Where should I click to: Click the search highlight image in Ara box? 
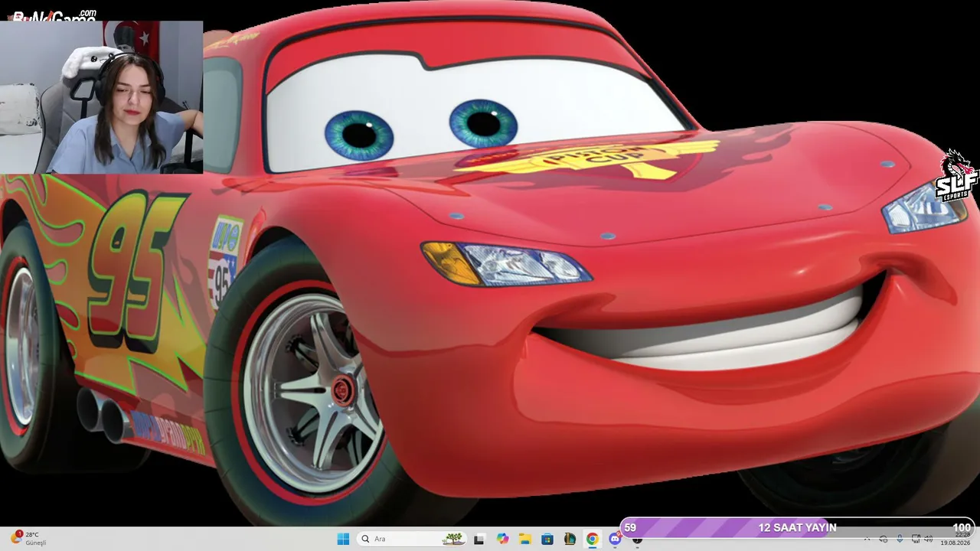453,539
